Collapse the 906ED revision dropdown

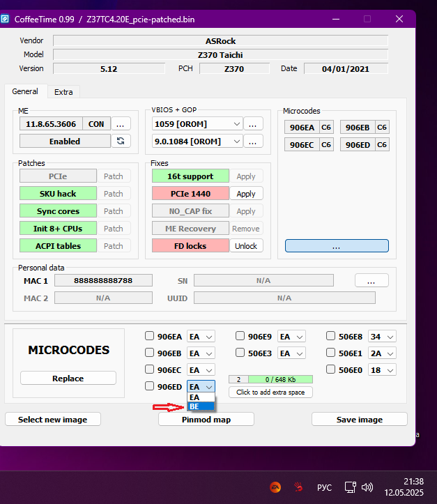pos(201,387)
